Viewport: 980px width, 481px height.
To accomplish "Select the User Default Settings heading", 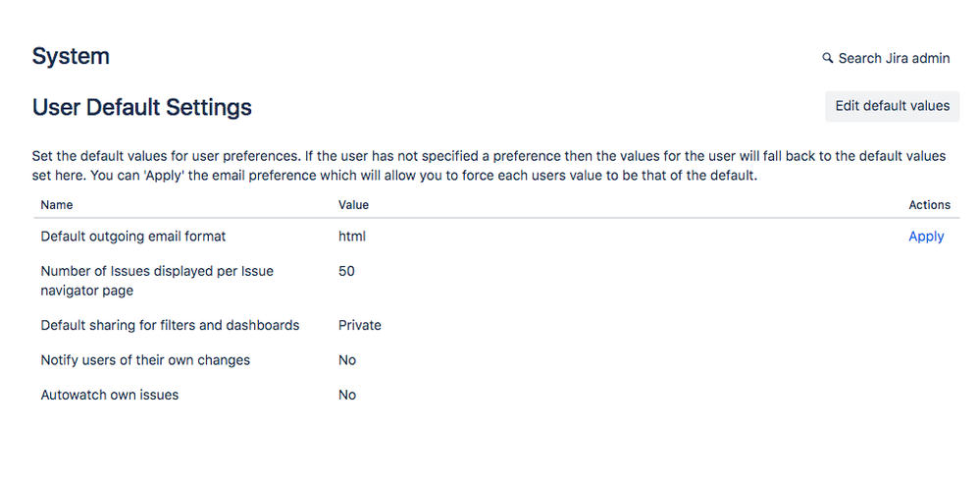I will tap(141, 107).
